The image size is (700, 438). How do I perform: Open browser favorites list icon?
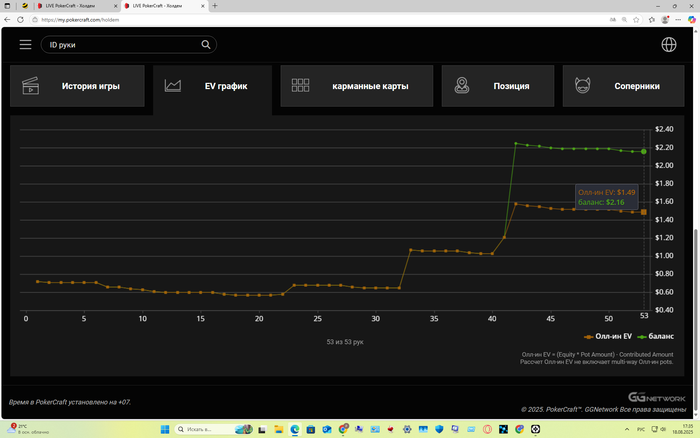pyautogui.click(x=652, y=20)
